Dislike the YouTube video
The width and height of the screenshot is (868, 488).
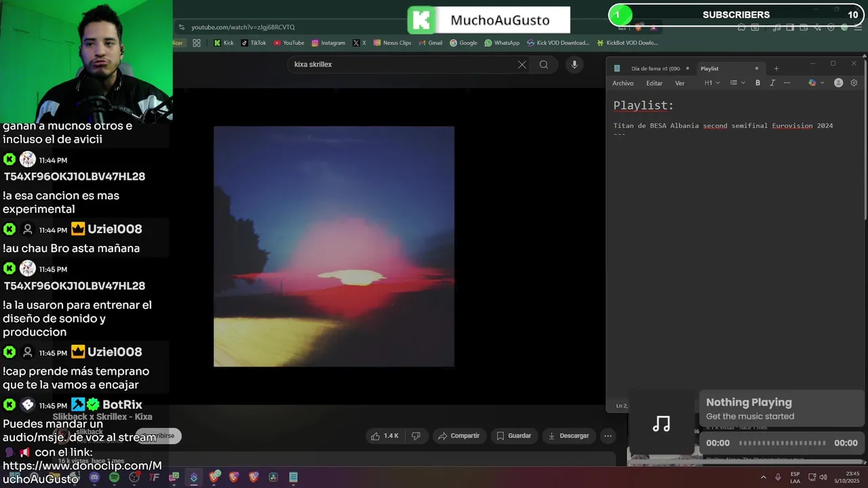[416, 436]
